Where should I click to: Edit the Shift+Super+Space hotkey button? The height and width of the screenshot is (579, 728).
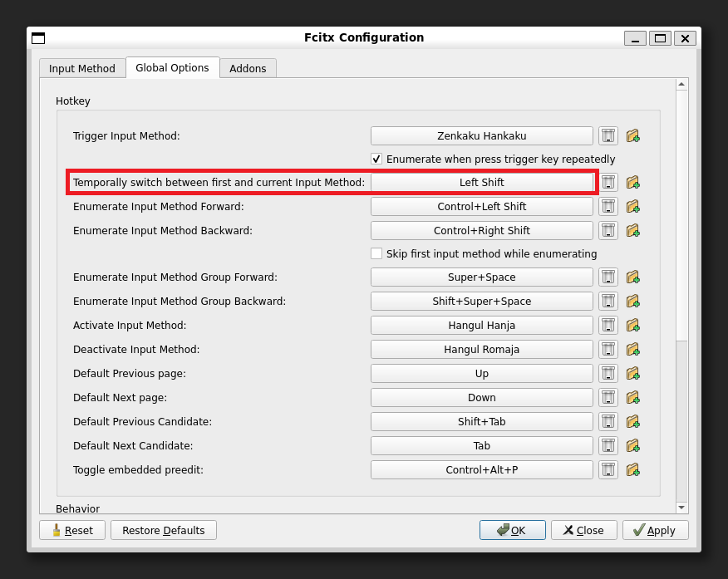coord(482,301)
